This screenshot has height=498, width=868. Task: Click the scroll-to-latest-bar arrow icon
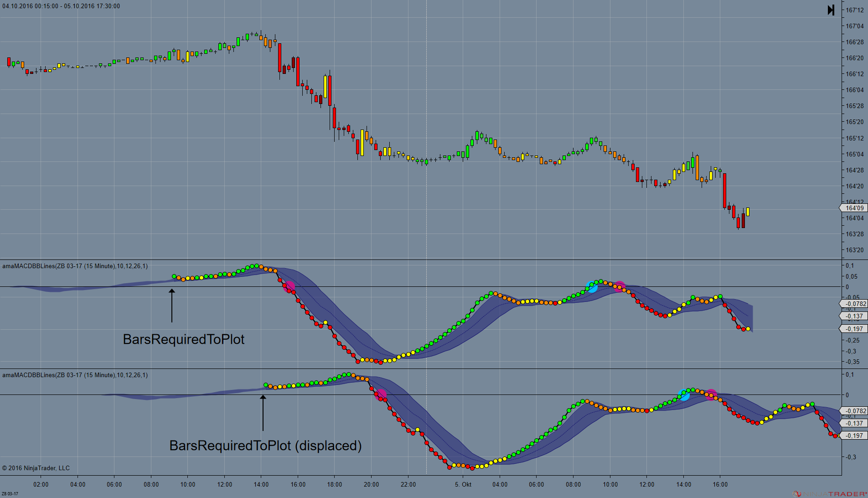tap(831, 10)
